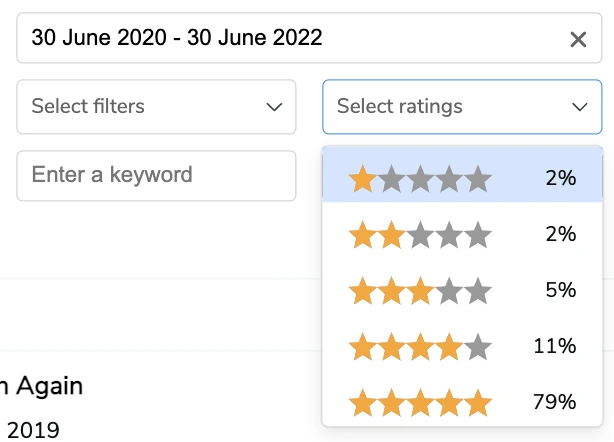Clear the date range with the X icon
Viewport: 614px width, 442px height.
[578, 39]
